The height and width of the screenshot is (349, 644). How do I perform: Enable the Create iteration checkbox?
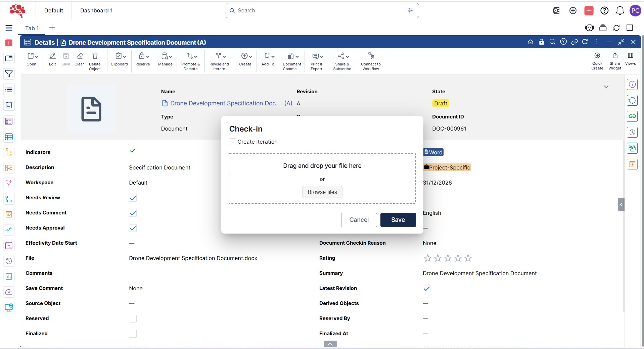click(x=232, y=142)
